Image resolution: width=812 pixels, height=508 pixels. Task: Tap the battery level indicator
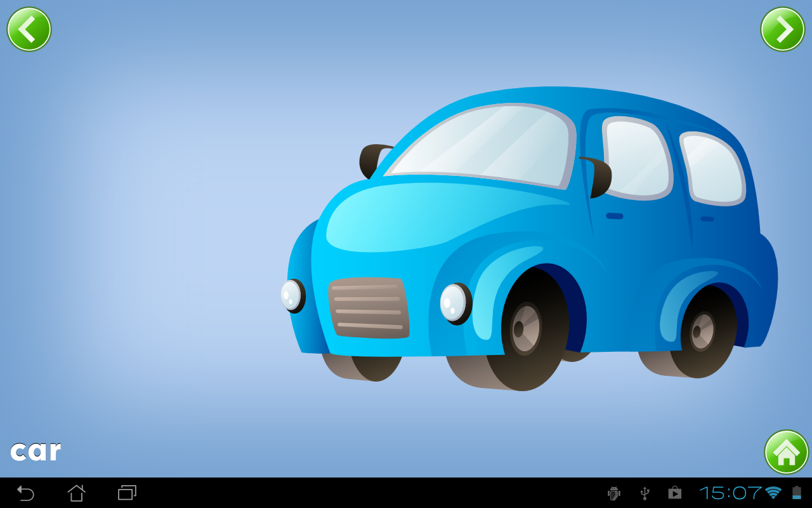[796, 493]
